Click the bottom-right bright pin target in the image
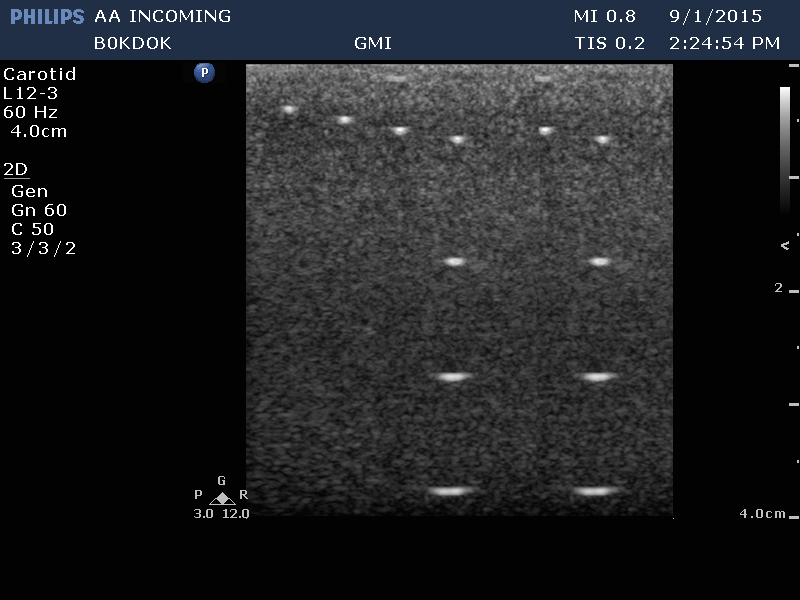 (x=595, y=491)
